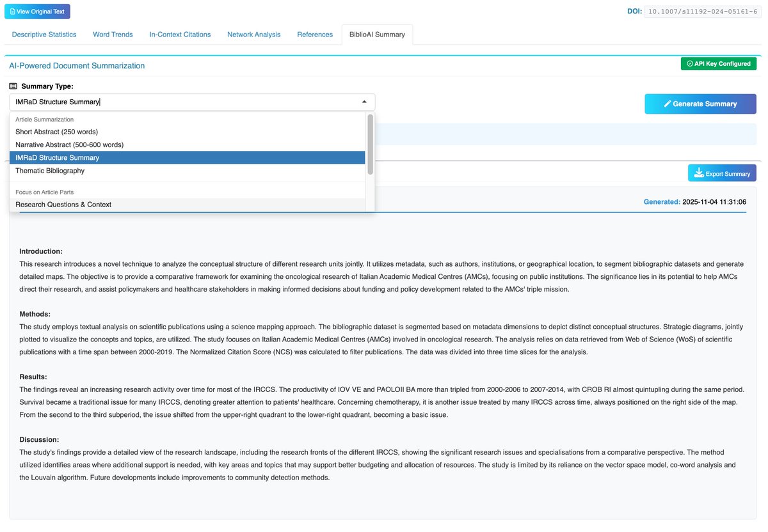Click the dropdown list scrollbar thumb
This screenshot has width=768, height=532.
(x=370, y=144)
